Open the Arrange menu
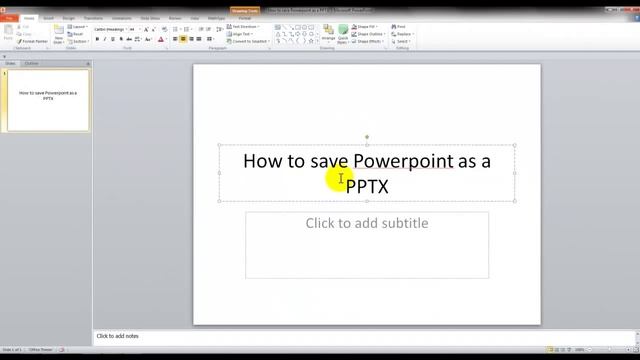Screen dimensions: 640x360 coord(329,34)
